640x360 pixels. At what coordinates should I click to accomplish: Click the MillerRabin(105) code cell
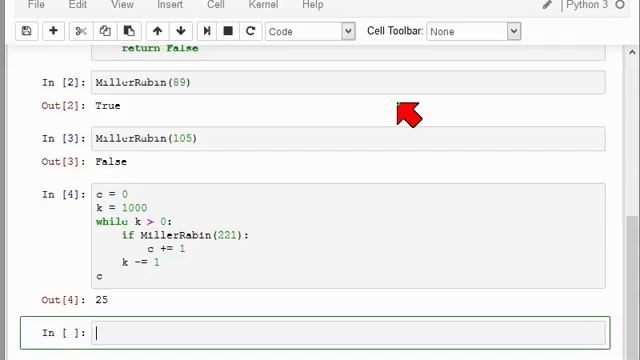coord(348,138)
